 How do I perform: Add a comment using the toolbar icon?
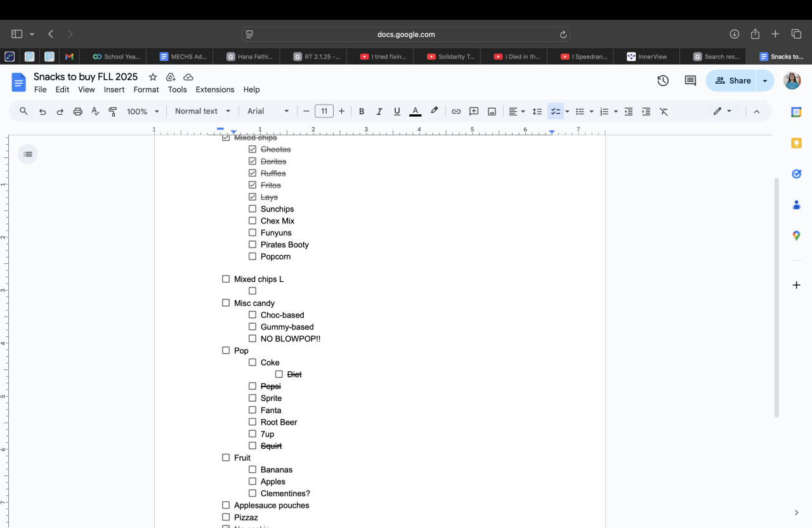pyautogui.click(x=474, y=112)
